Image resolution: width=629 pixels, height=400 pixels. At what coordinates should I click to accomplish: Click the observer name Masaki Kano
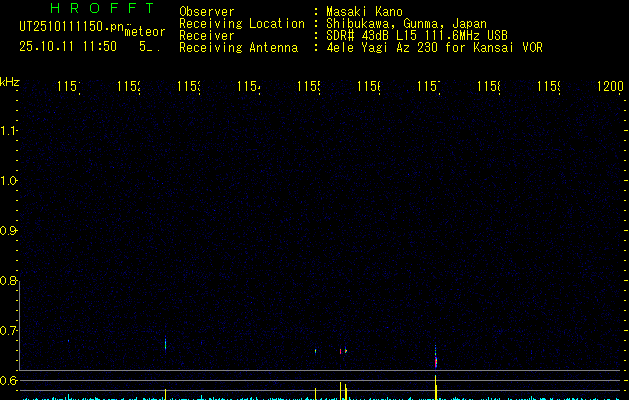click(364, 12)
